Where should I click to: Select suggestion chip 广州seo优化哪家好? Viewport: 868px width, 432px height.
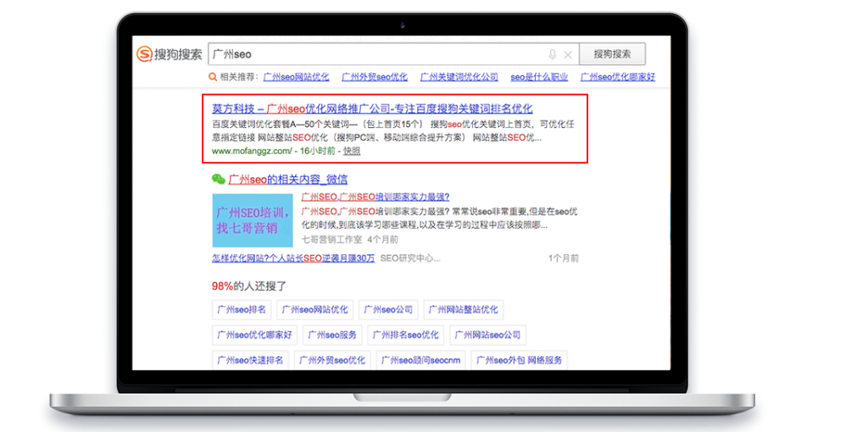click(254, 335)
